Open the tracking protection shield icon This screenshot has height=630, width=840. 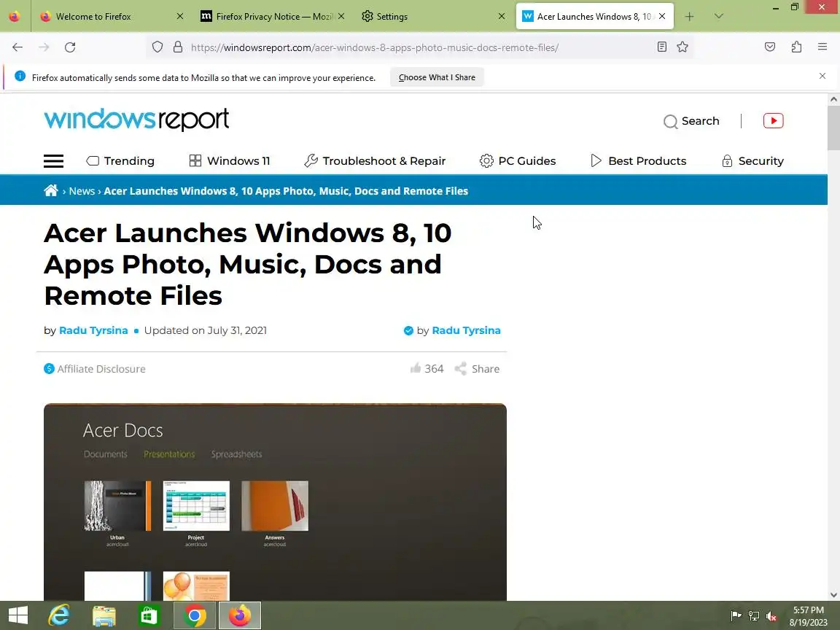157,47
